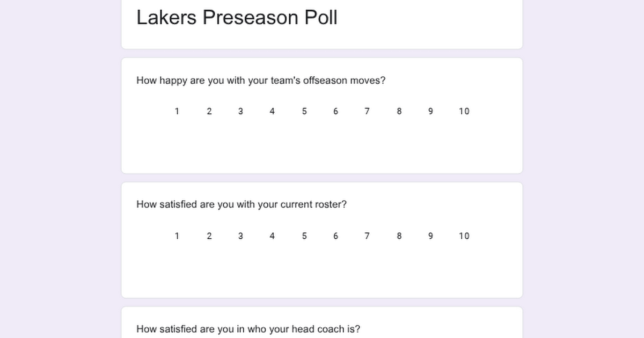Image resolution: width=644 pixels, height=338 pixels.
Task: Select 7 for the offseason moves question
Action: 367,111
